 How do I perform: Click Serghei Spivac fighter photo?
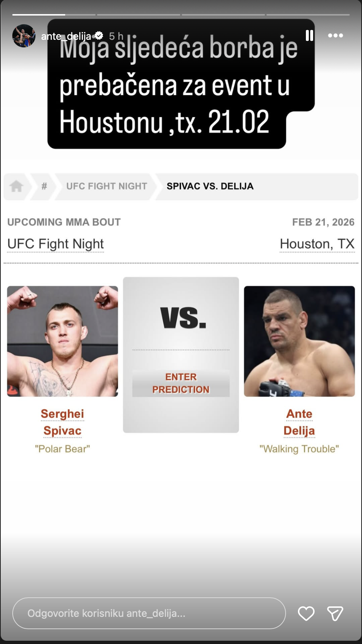point(63,341)
